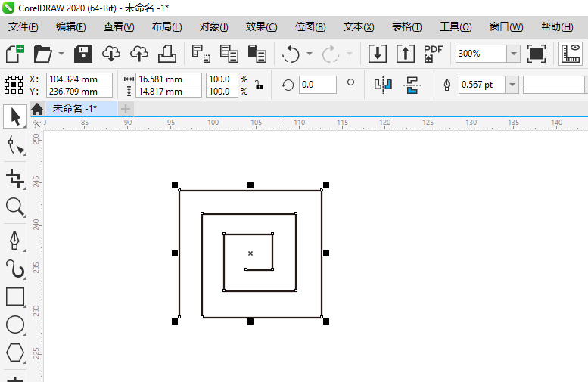Export the file with up-arrow icon
Viewport: 588px width, 382px height.
406,54
